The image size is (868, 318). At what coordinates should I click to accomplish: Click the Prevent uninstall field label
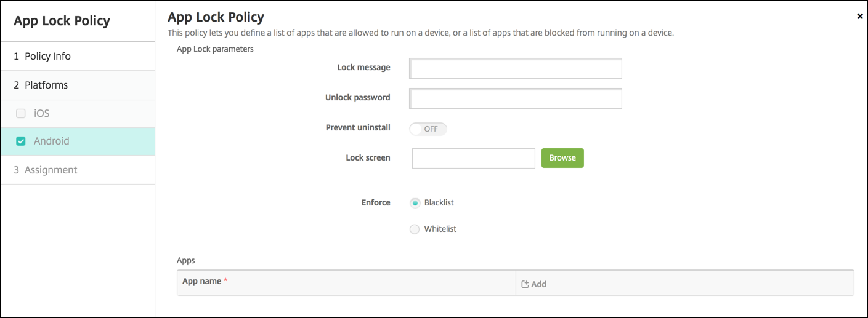coord(357,128)
